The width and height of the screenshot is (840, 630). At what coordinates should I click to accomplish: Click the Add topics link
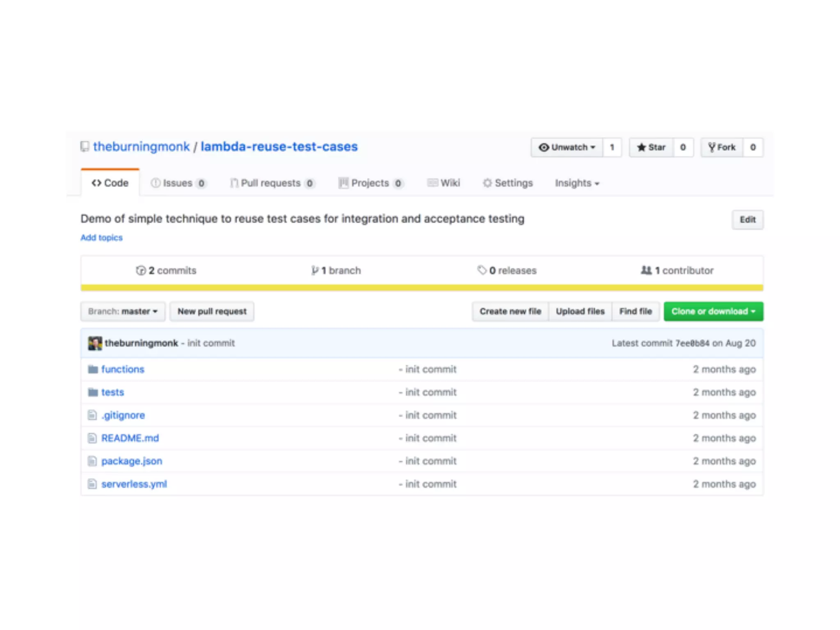(101, 238)
